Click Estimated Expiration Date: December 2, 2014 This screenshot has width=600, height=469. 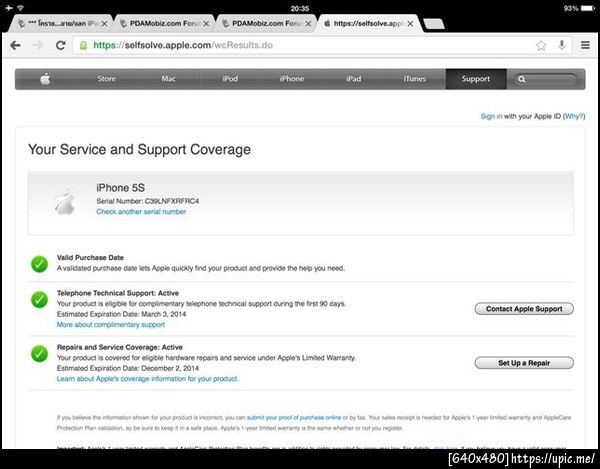(128, 368)
